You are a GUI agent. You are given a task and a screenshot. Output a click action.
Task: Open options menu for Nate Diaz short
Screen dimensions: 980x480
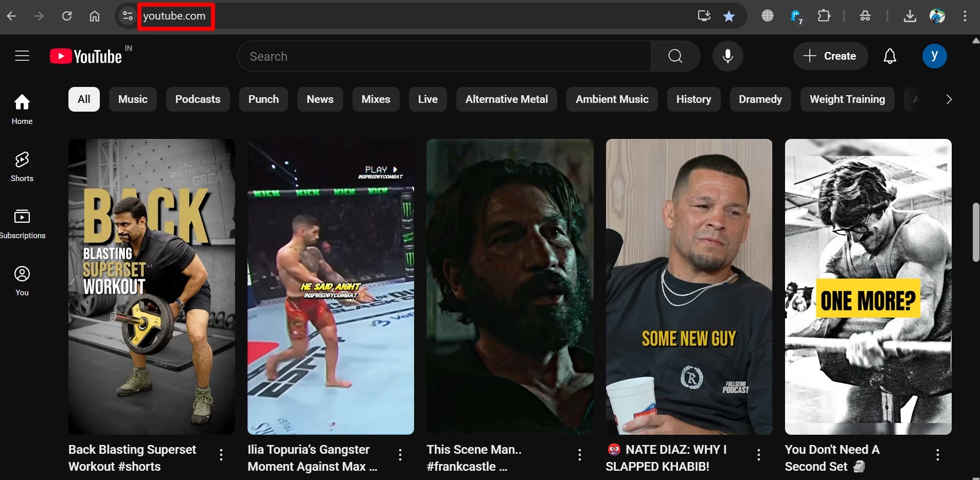[x=758, y=455]
